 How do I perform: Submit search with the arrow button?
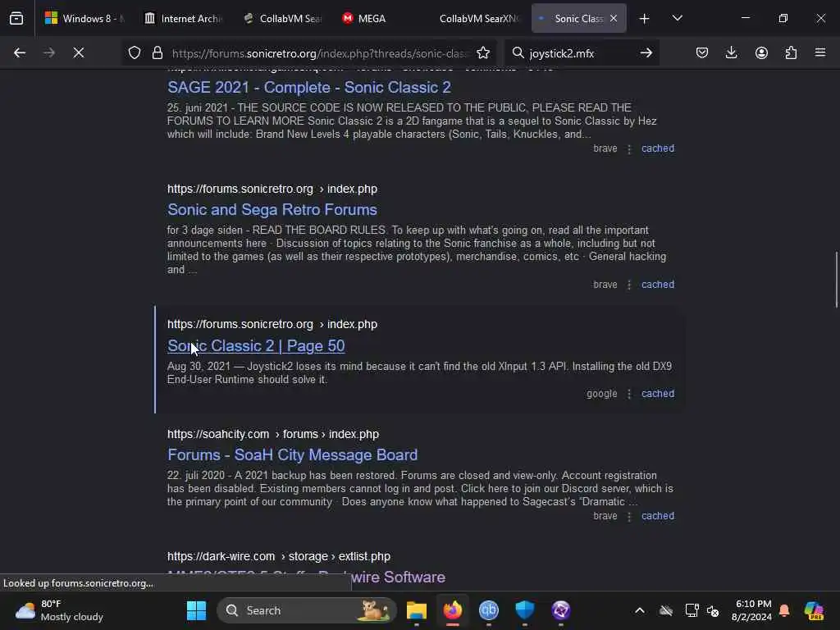click(646, 52)
